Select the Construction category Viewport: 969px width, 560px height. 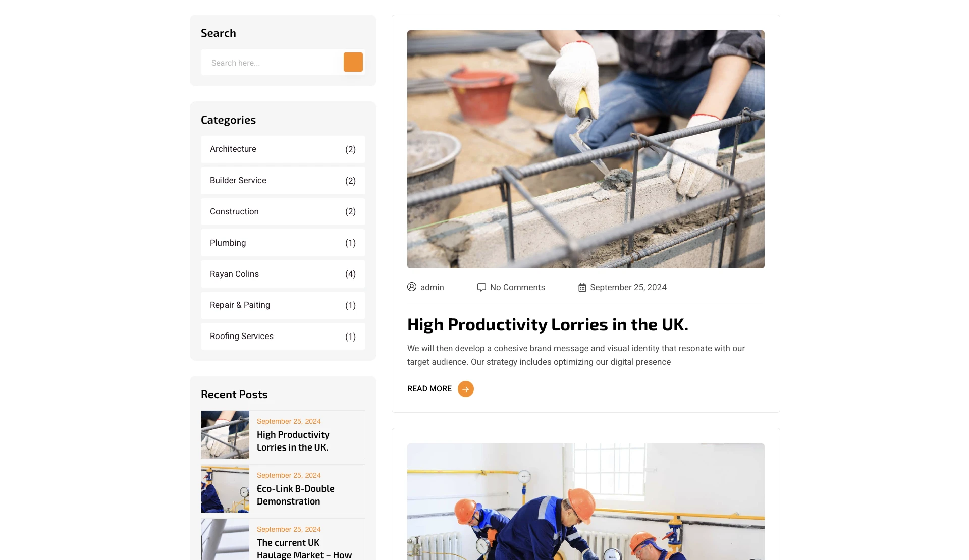click(283, 212)
